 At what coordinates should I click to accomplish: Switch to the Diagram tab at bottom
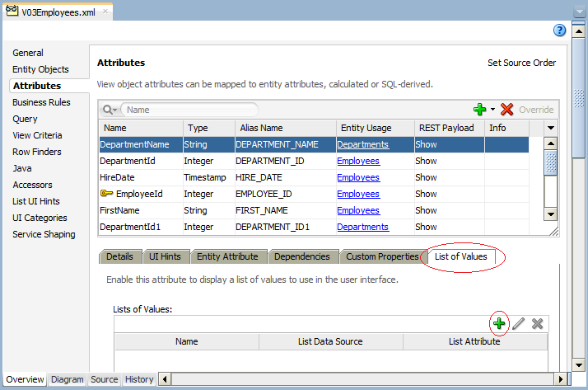point(68,379)
